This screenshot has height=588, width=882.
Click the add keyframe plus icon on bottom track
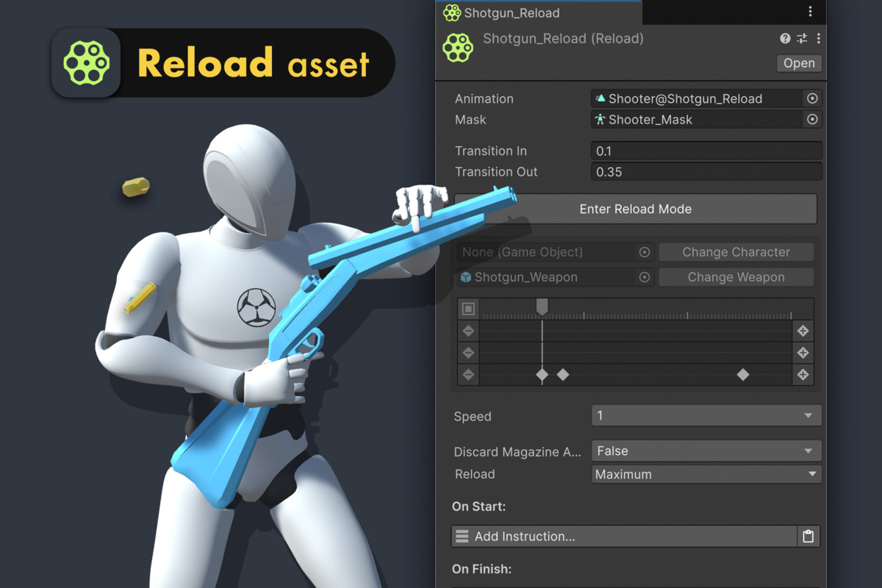803,374
